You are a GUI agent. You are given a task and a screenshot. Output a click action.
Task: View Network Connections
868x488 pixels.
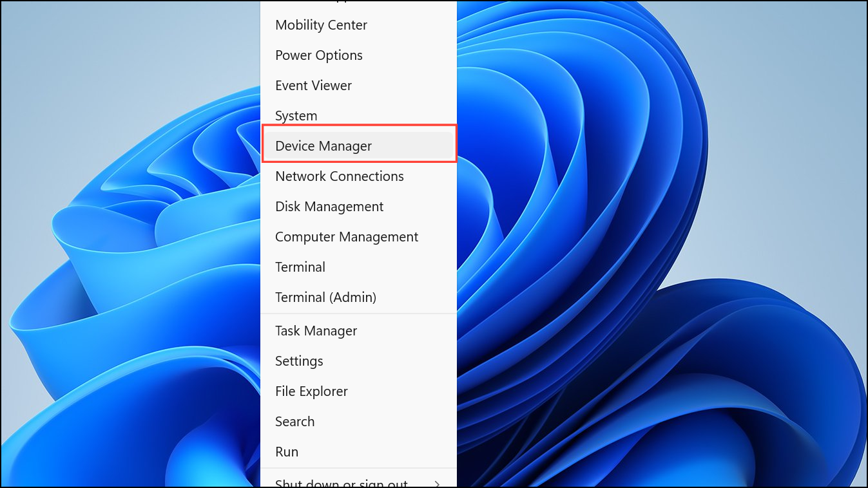(340, 176)
